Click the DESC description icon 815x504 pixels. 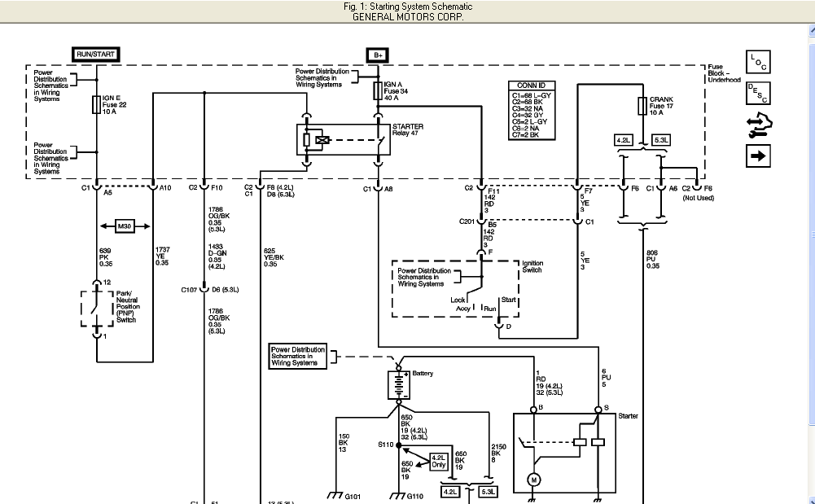(x=758, y=94)
